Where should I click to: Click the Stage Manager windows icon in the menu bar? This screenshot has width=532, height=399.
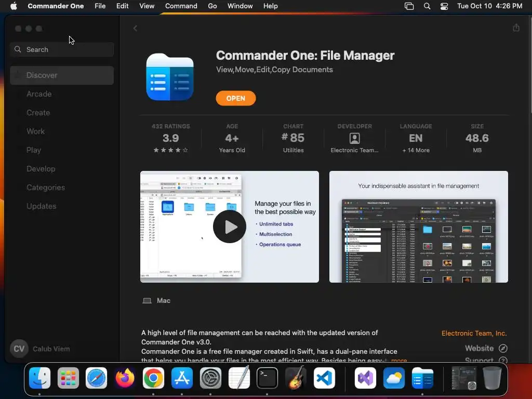pos(409,6)
